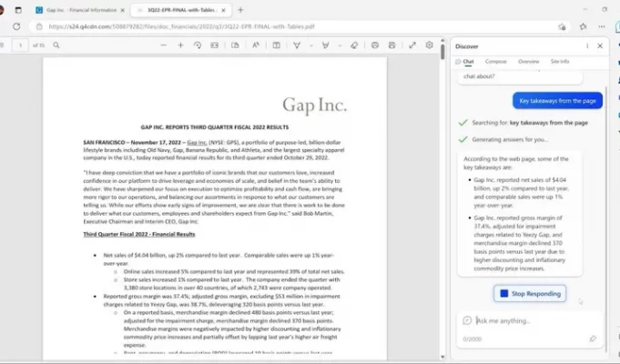Rotate the PDF document
Image resolution: width=620 pixels, height=364 pixels.
(x=198, y=45)
